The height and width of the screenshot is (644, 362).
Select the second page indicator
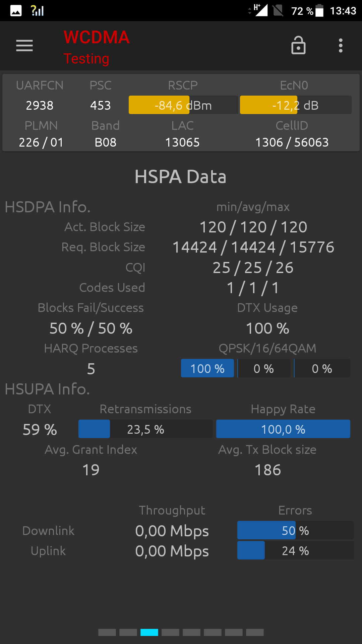coord(128,632)
